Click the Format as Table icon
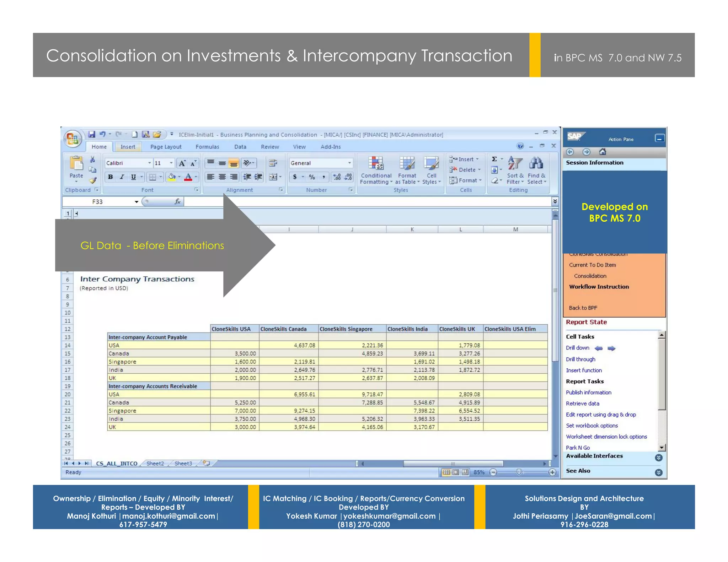Viewport: 728px width, 562px height. coord(407,164)
